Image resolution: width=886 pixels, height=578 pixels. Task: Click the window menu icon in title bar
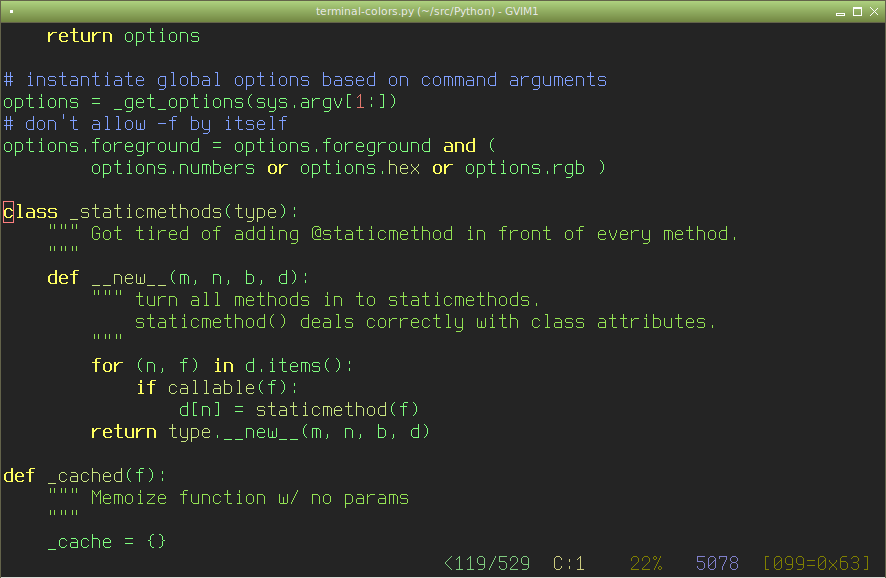(x=11, y=11)
